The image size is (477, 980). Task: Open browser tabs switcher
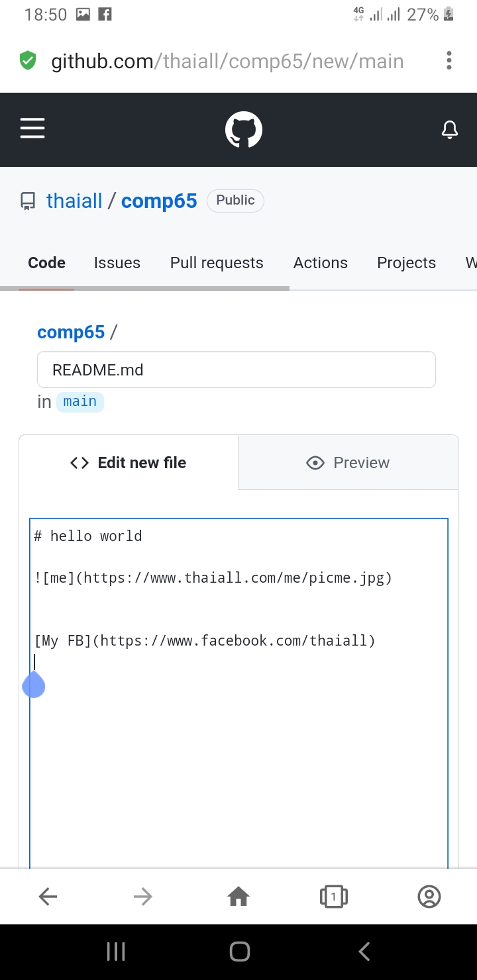click(x=334, y=897)
